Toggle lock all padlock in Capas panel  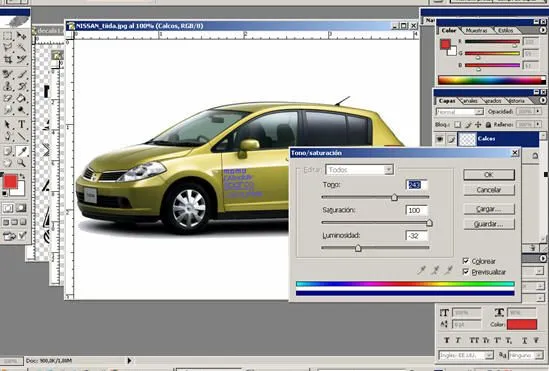pyautogui.click(x=488, y=125)
